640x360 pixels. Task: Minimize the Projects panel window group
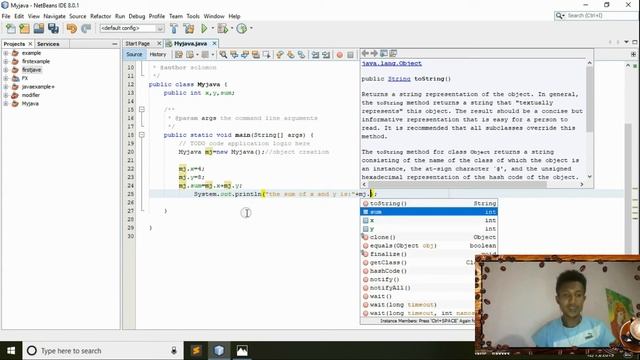pyautogui.click(x=115, y=44)
